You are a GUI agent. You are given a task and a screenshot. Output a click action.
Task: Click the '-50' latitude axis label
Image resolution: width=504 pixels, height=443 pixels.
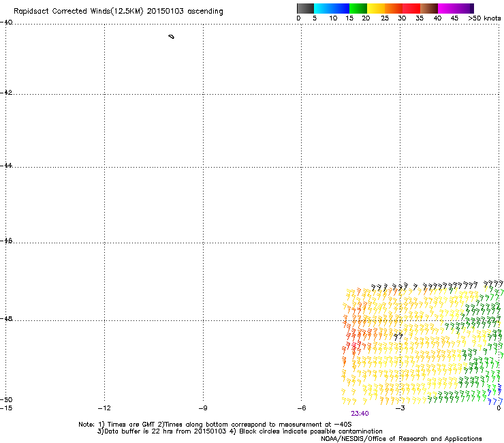point(6,399)
